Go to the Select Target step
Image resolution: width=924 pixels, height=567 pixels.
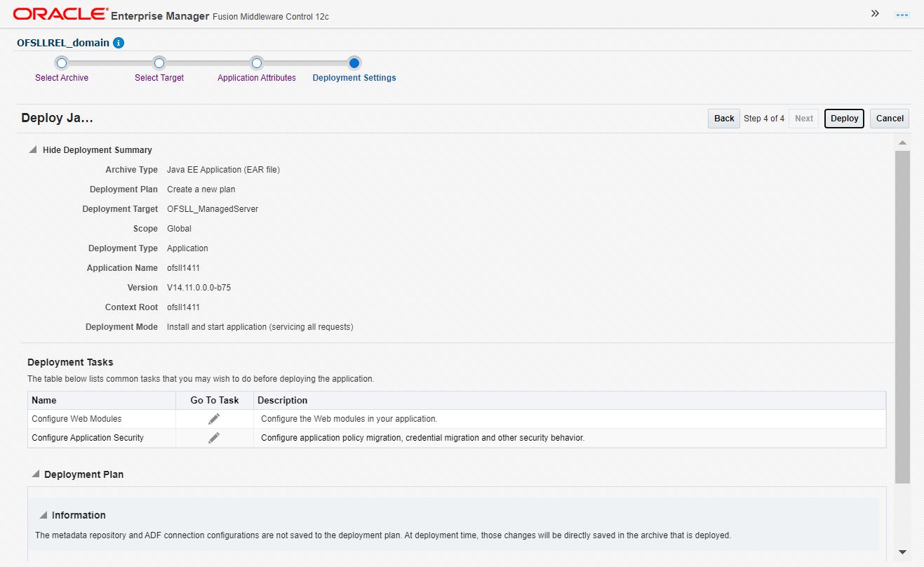pyautogui.click(x=159, y=77)
